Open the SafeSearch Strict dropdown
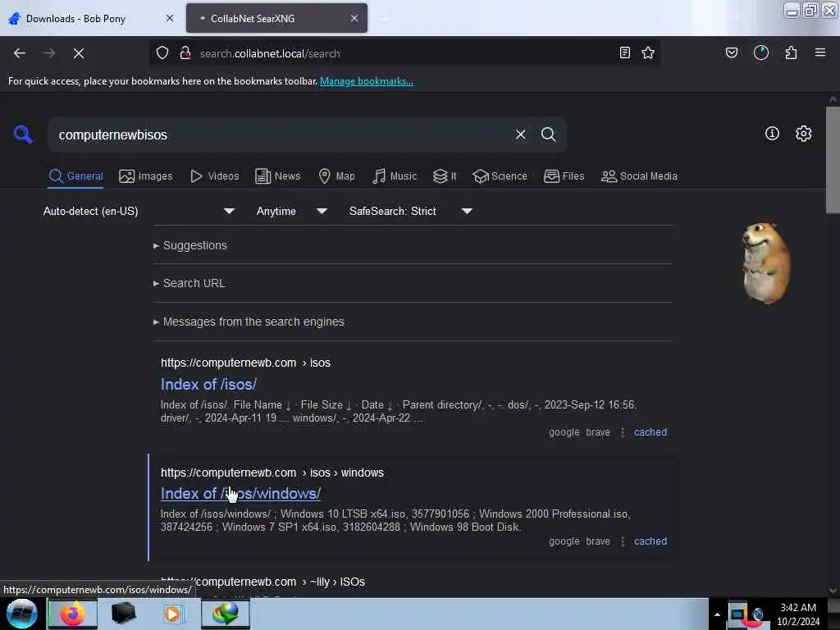840x630 pixels. [x=411, y=211]
